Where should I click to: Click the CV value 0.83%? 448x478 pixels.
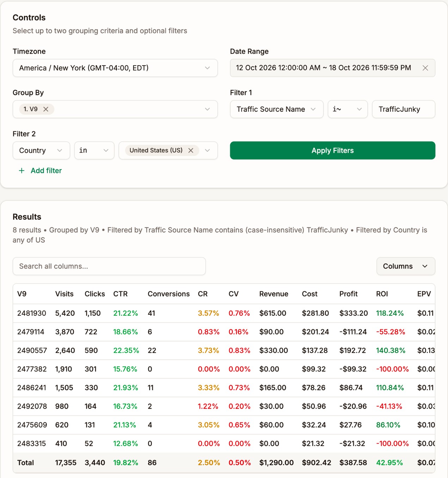point(239,350)
